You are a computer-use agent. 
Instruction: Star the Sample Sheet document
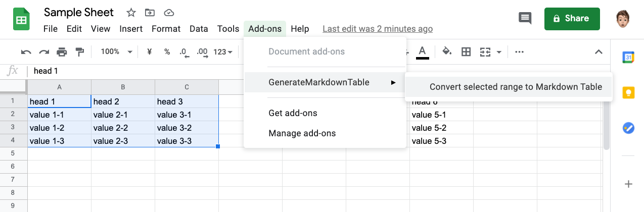(x=131, y=13)
